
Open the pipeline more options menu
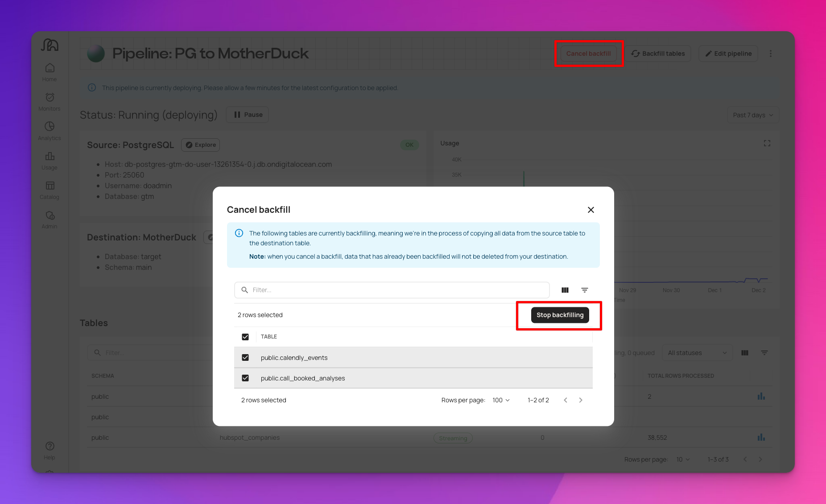tap(771, 54)
